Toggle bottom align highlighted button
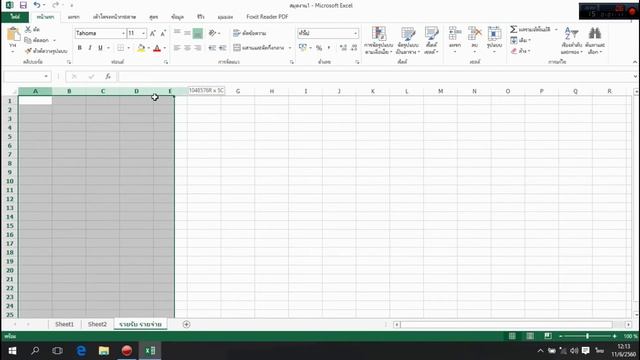Viewport: 640px width, 360px height. [198, 33]
